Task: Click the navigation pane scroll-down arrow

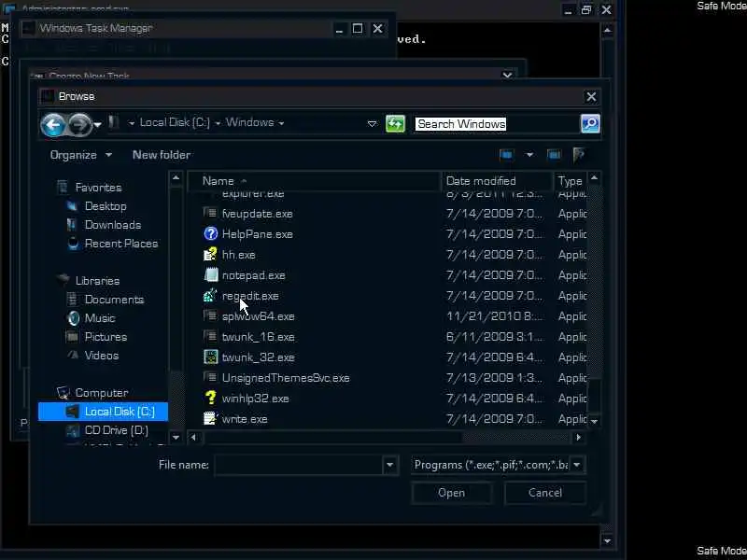Action: click(176, 437)
